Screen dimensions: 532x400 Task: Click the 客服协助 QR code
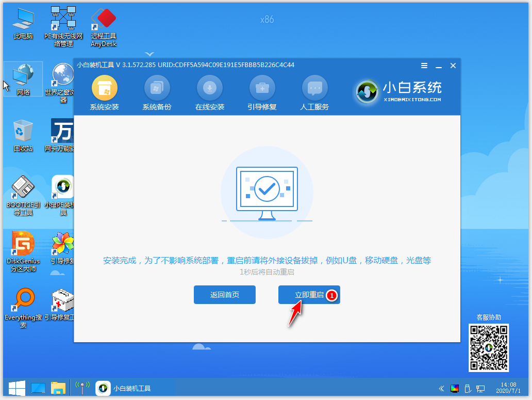point(489,348)
